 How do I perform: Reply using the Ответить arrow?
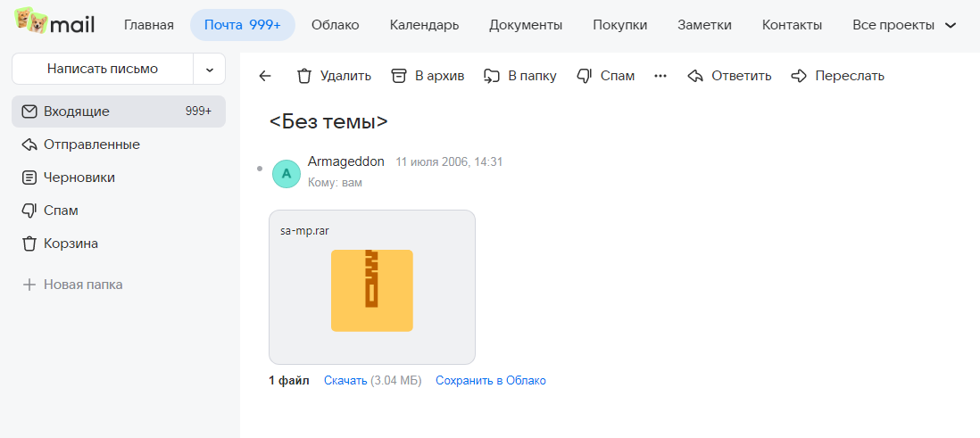coord(696,76)
